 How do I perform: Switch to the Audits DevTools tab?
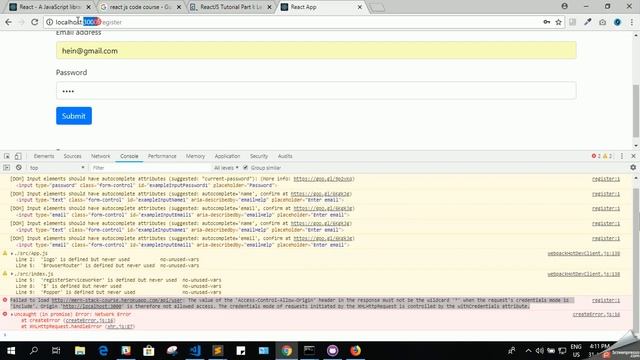tap(285, 156)
